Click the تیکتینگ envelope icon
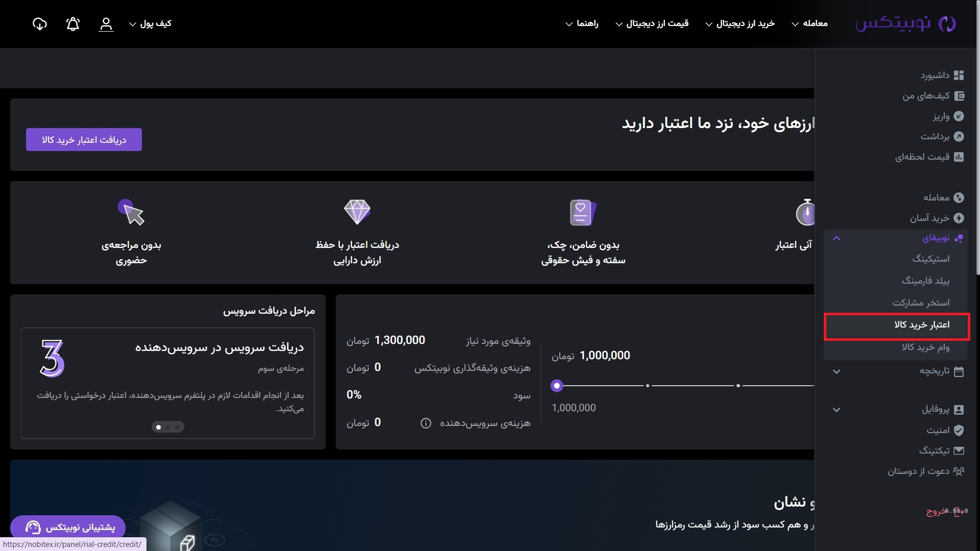The image size is (980, 551). [959, 451]
